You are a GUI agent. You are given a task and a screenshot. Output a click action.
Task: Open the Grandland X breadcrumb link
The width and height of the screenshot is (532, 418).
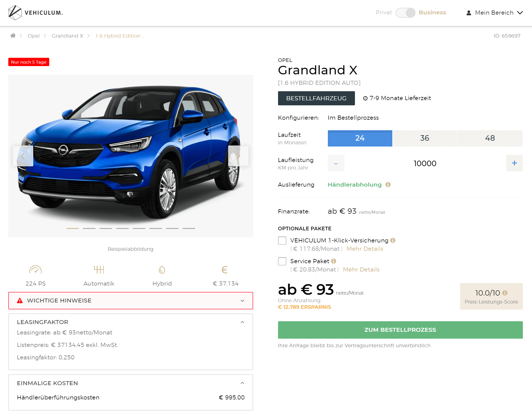67,36
